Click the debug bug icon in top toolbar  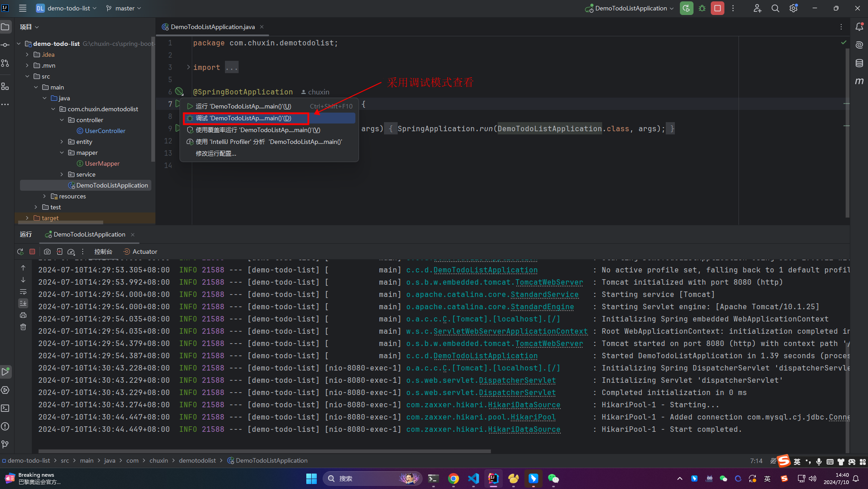[x=702, y=8]
